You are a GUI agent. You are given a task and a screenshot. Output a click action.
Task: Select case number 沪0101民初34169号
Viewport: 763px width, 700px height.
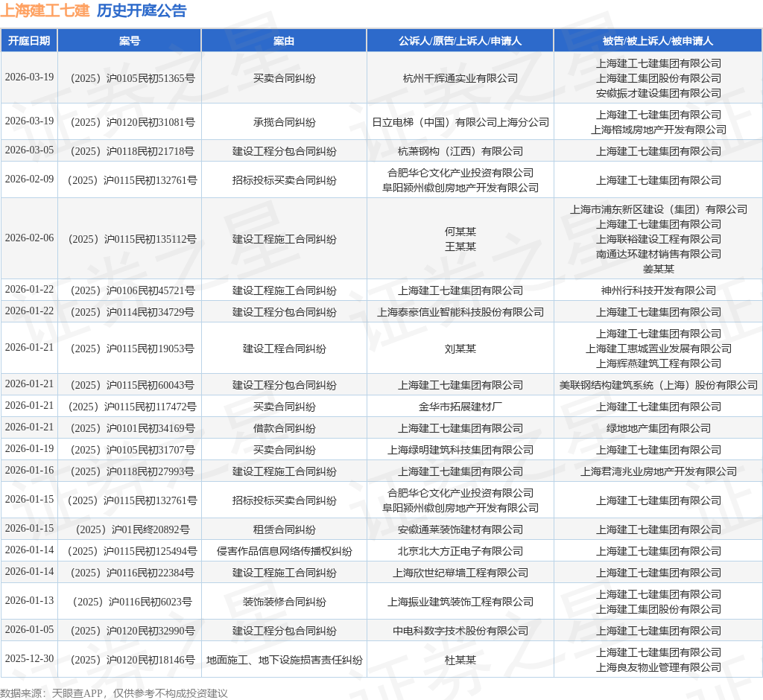pos(133,428)
